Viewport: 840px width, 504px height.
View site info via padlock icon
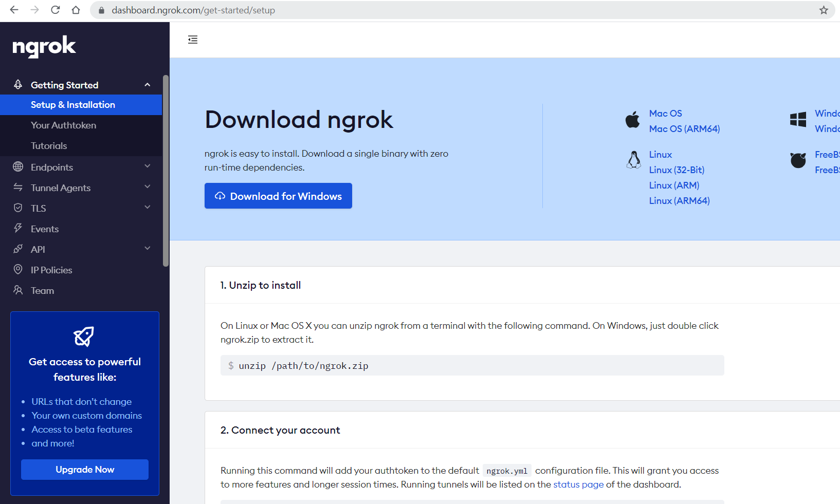coord(101,10)
